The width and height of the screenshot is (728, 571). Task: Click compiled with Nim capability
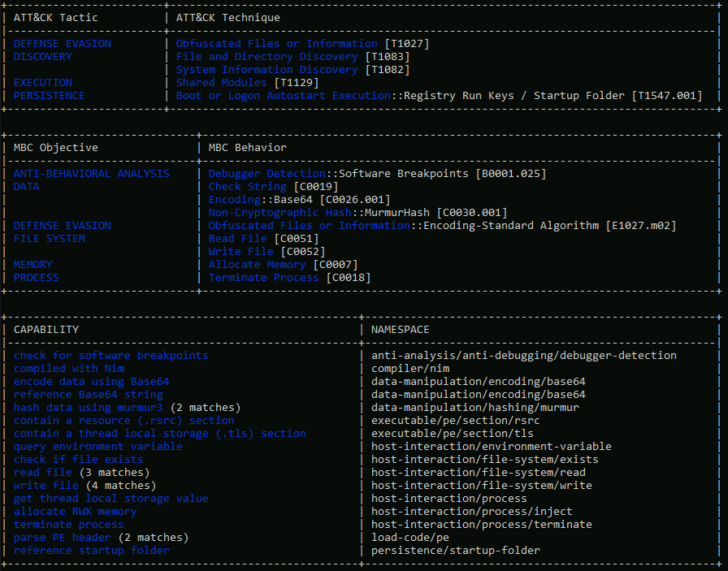click(69, 369)
